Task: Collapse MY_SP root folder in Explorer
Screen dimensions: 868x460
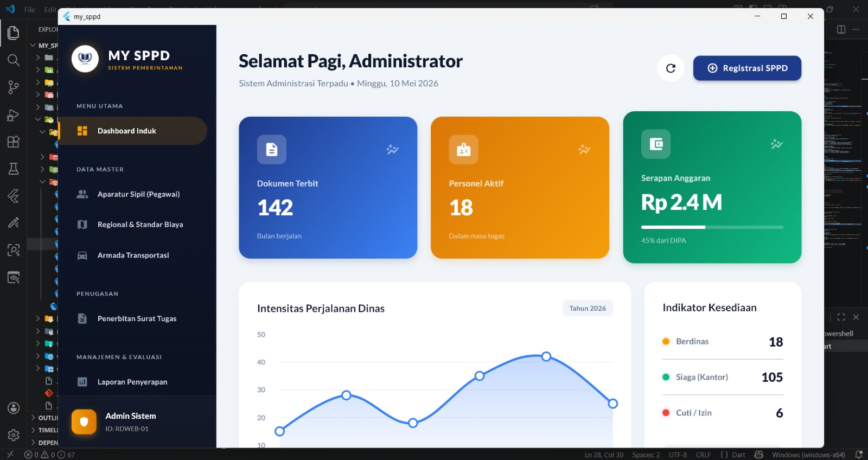Action: coord(33,46)
